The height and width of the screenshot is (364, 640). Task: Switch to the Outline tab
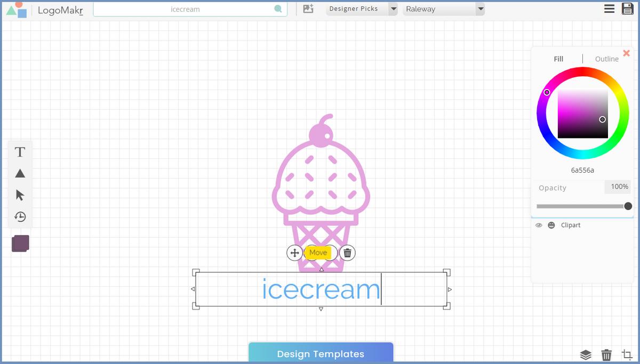coord(607,59)
